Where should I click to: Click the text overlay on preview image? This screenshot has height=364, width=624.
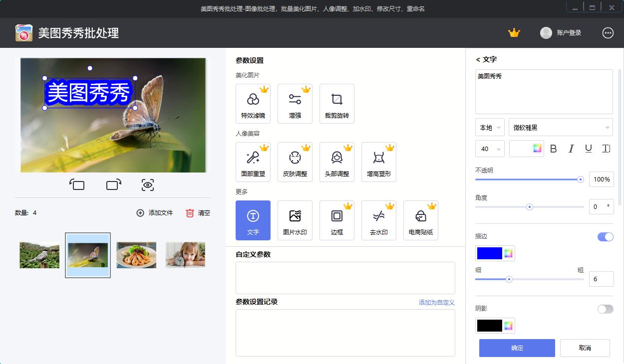pyautogui.click(x=90, y=93)
